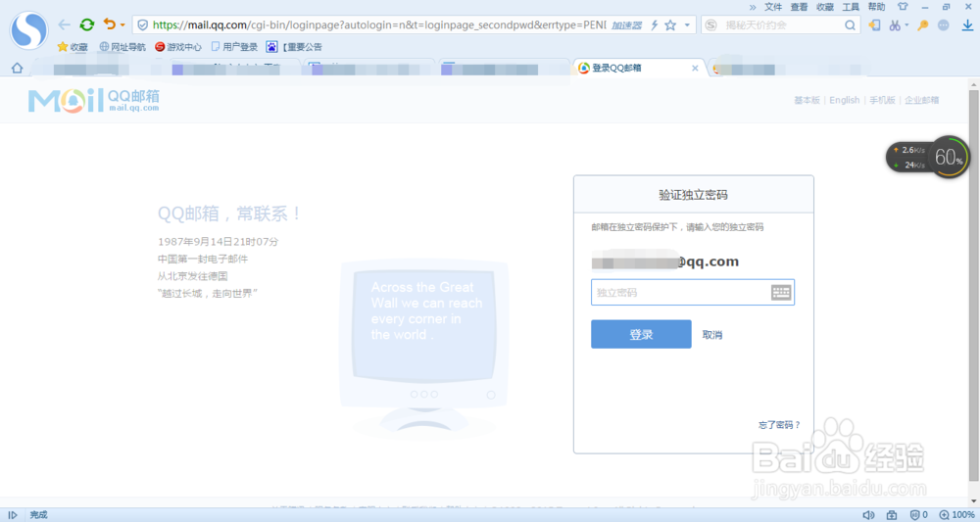The image size is (980, 522).
Task: Click the key password-manager icon
Action: click(x=923, y=25)
